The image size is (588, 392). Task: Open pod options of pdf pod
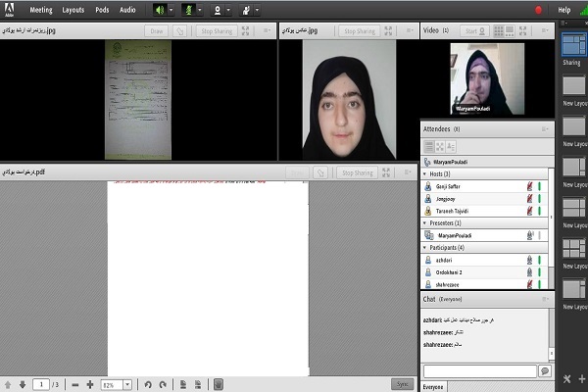point(408,172)
